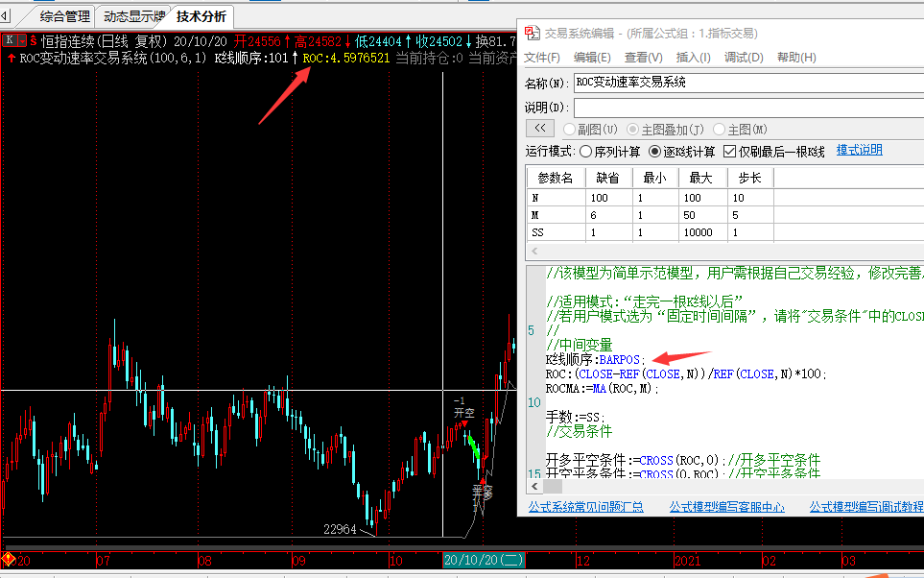Click the tab-scroll left arrow before 综合管理

point(6,16)
